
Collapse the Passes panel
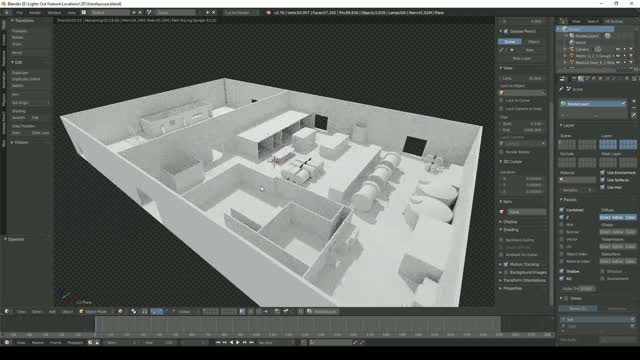[569, 200]
